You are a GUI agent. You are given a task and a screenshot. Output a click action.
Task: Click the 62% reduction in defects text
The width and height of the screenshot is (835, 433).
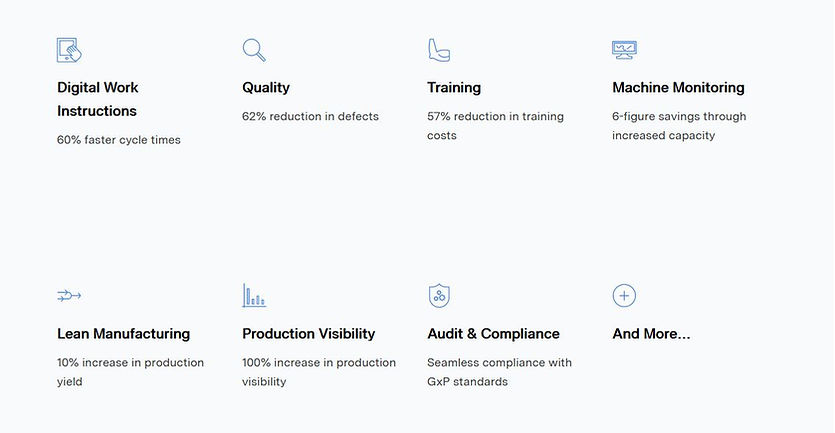coord(310,116)
